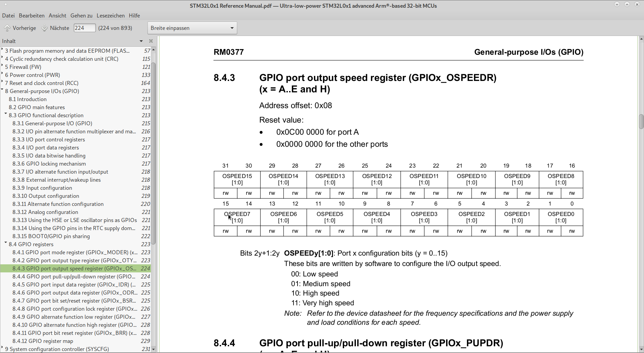Click the contents sidebar scrollbar thumb
The width and height of the screenshot is (644, 353).
point(154,153)
